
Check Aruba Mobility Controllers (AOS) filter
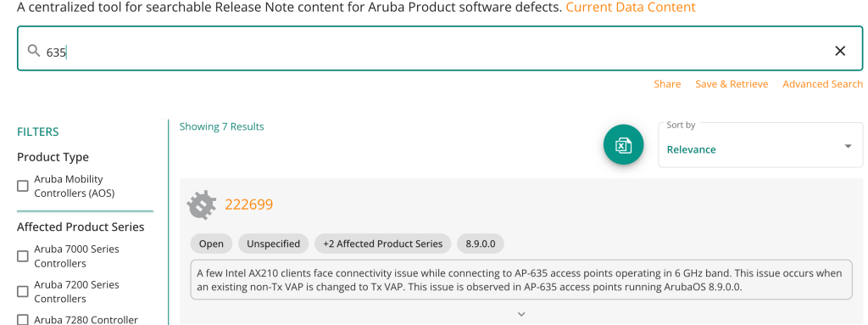[x=23, y=186]
